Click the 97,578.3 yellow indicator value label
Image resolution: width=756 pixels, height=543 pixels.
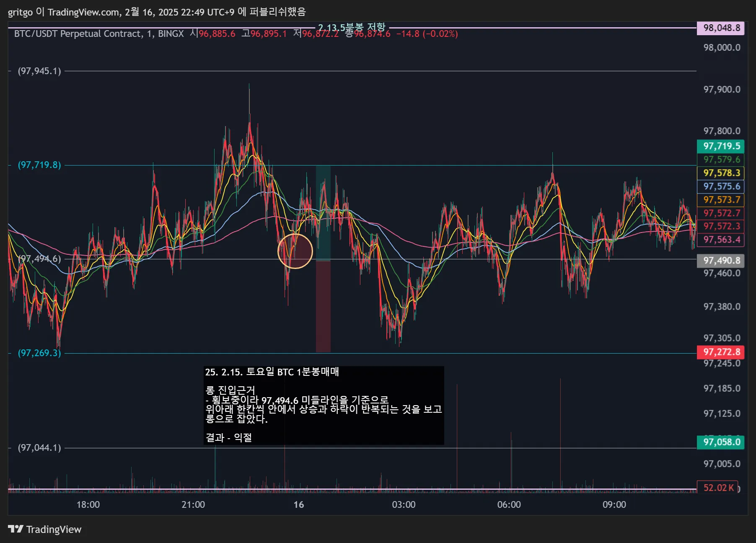[721, 173]
